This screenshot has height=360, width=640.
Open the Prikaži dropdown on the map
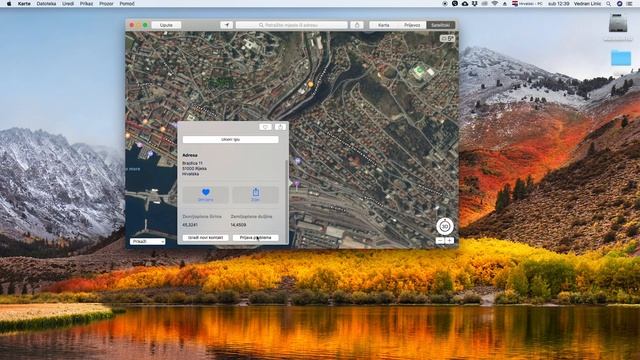pos(148,241)
